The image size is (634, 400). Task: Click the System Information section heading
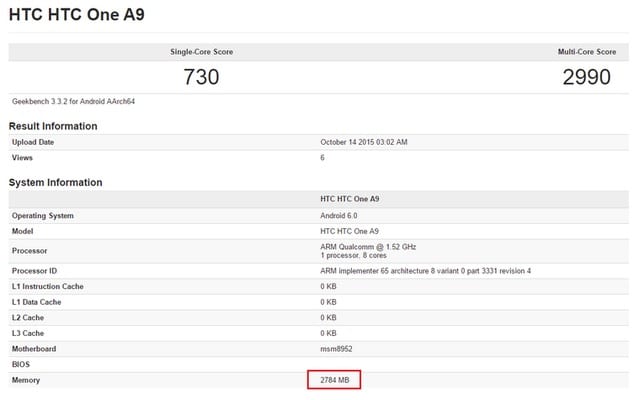click(x=56, y=183)
